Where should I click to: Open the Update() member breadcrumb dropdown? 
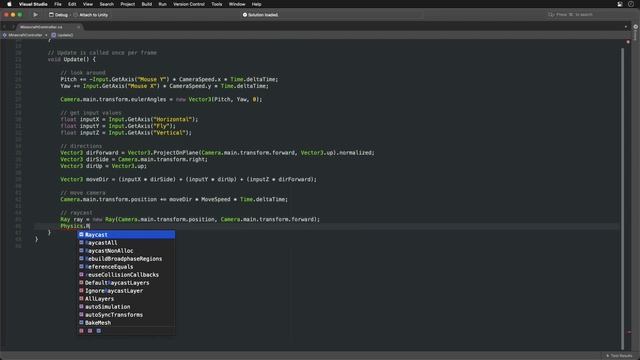(62, 35)
